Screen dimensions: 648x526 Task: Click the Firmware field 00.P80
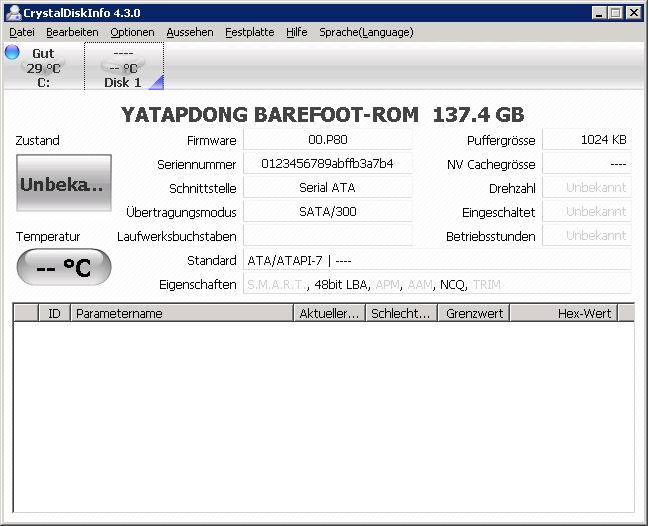[x=328, y=140]
